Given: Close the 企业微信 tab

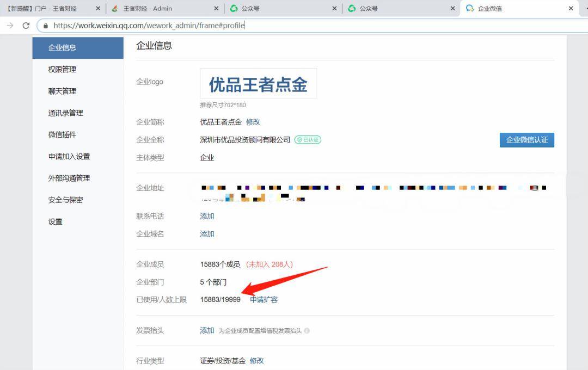Looking at the screenshot, I should [x=571, y=8].
